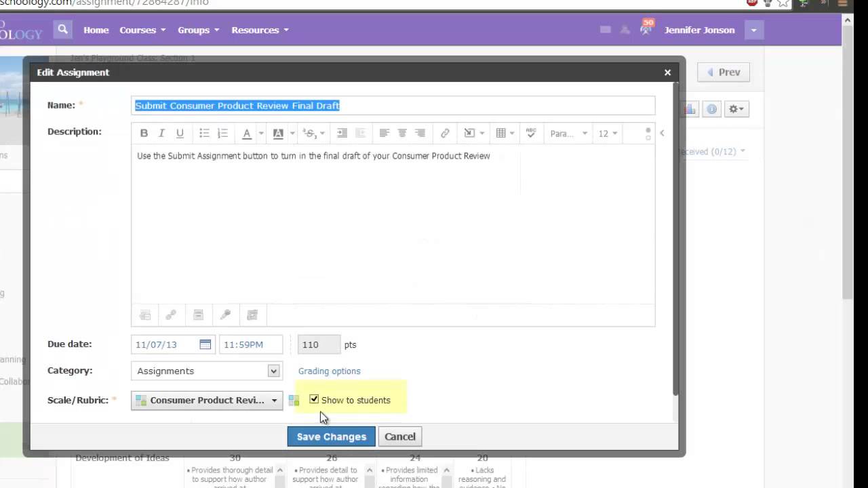Apply underline formatting in the editor toolbar
This screenshot has height=488, width=868.
pyautogui.click(x=180, y=134)
